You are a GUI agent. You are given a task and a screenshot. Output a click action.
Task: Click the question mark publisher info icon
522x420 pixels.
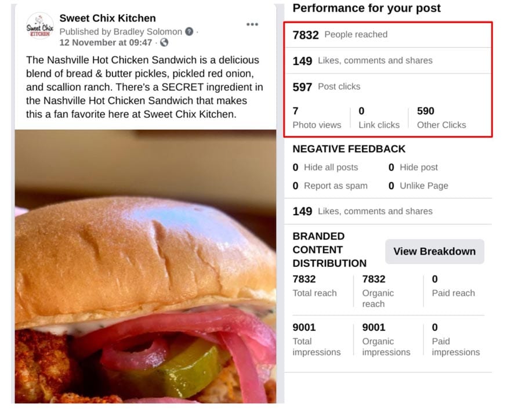point(189,32)
